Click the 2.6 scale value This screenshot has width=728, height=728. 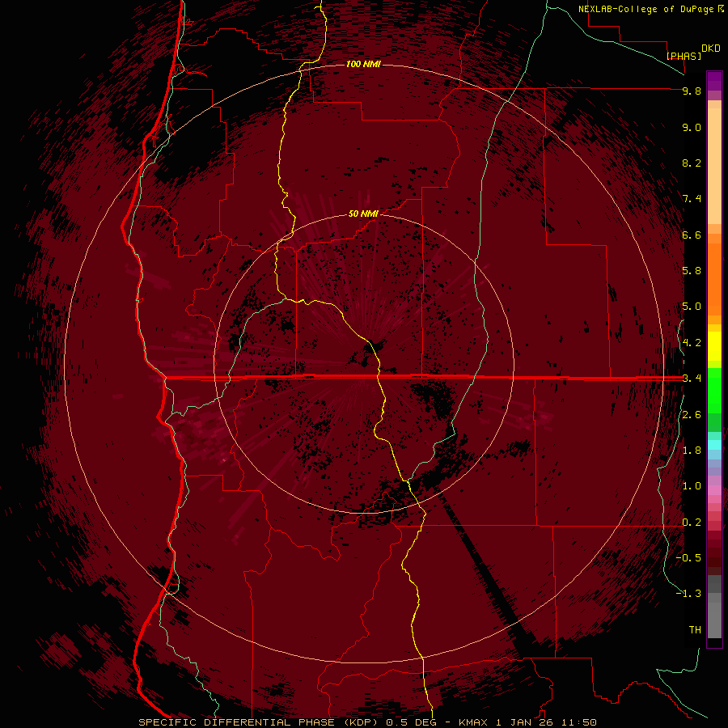tap(692, 415)
